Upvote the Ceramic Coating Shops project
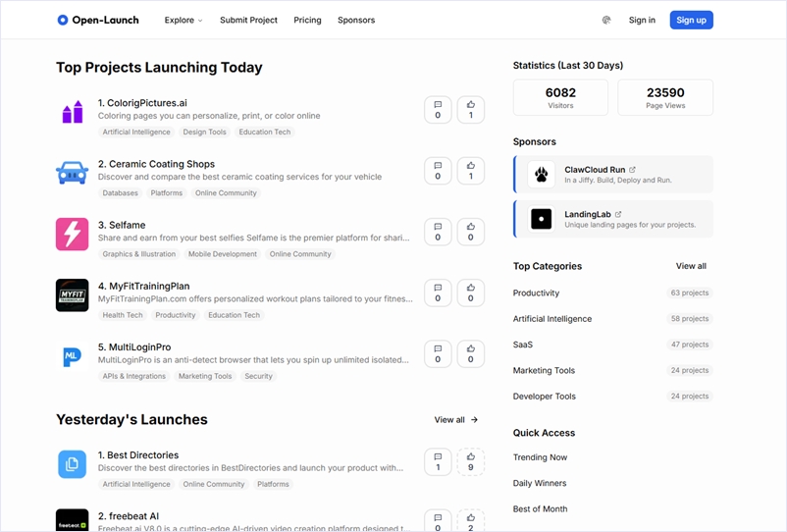This screenshot has height=532, width=787. pyautogui.click(x=471, y=171)
